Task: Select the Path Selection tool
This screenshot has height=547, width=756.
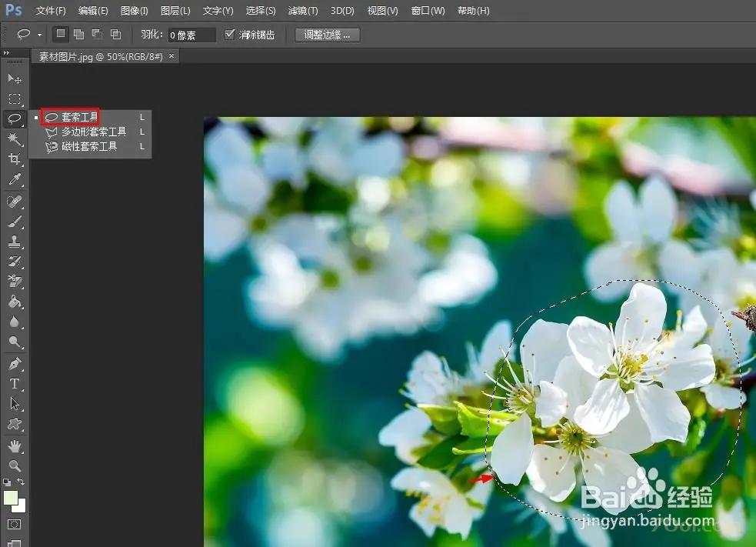Action: (15, 403)
